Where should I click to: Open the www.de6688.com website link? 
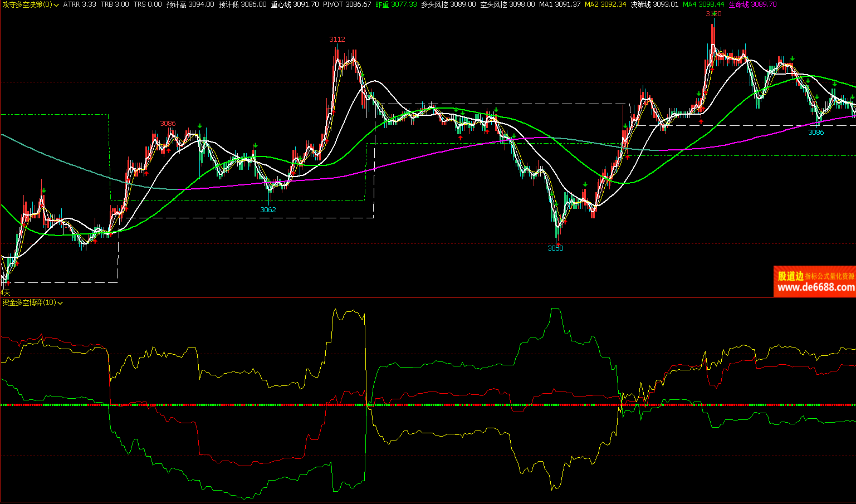tap(815, 287)
